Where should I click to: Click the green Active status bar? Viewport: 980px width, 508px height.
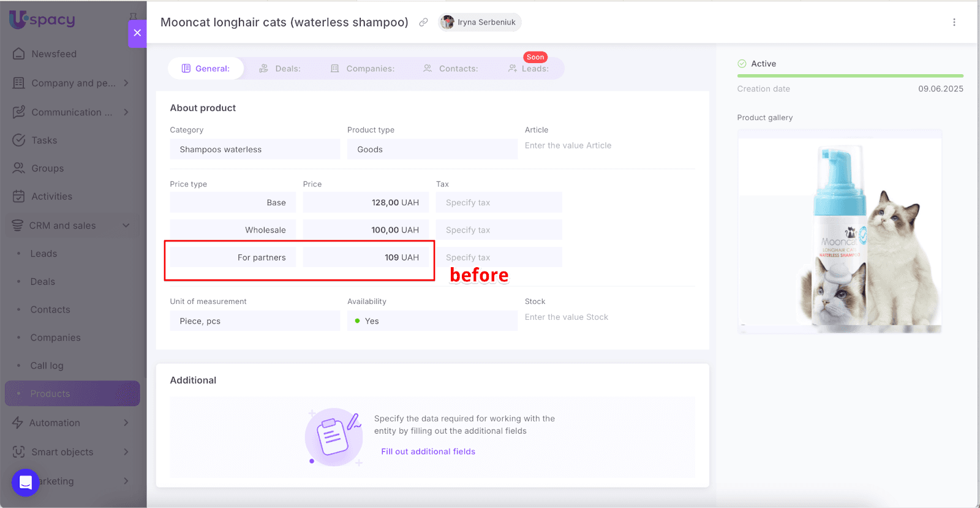pyautogui.click(x=850, y=76)
